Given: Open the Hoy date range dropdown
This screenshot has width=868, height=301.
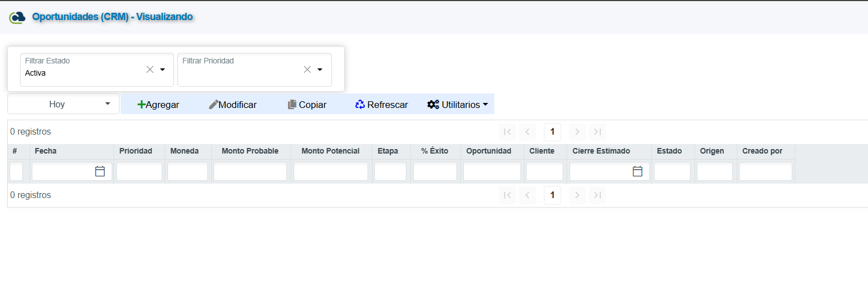Looking at the screenshot, I should point(63,104).
